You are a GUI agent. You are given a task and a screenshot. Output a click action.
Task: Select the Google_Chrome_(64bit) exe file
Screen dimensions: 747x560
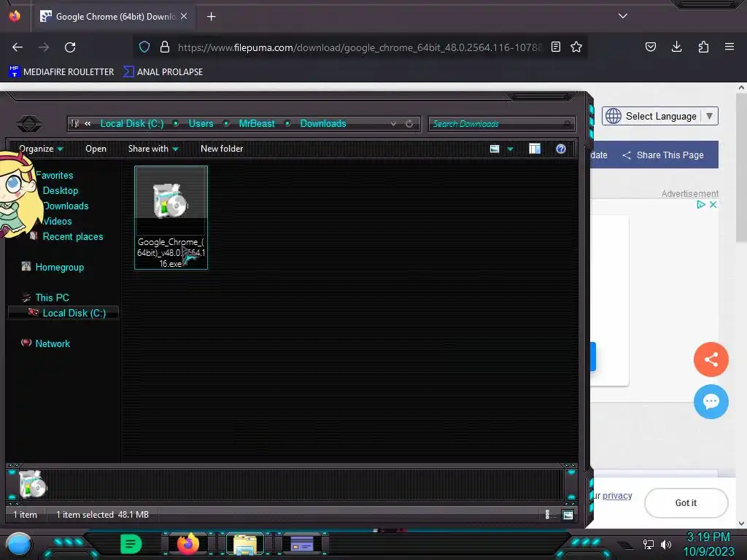click(171, 217)
